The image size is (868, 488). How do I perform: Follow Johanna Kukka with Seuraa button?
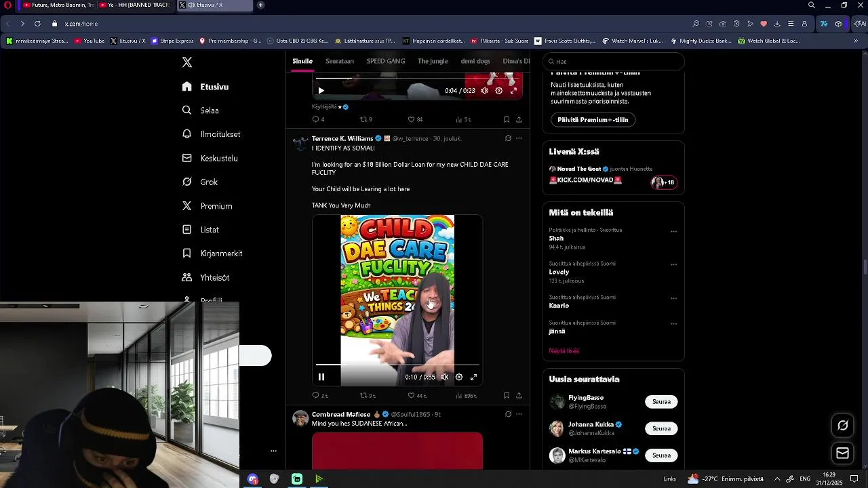click(661, 428)
